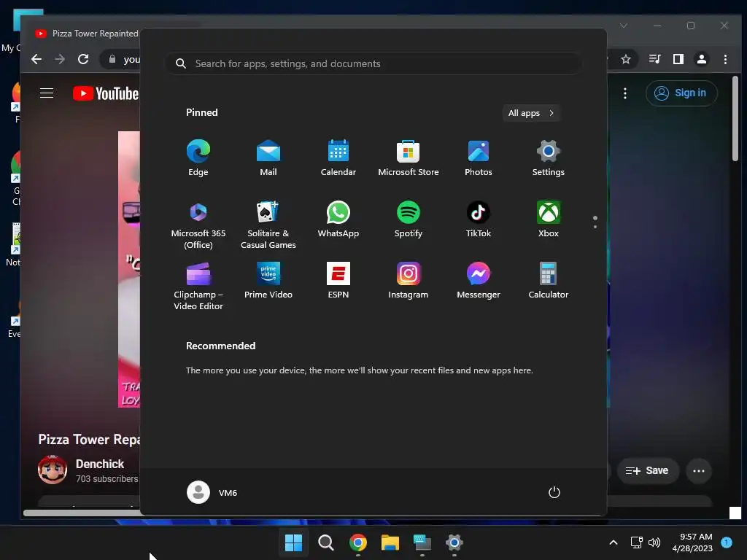The height and width of the screenshot is (560, 747).
Task: Toggle Chrome's side panel
Action: coord(678,59)
